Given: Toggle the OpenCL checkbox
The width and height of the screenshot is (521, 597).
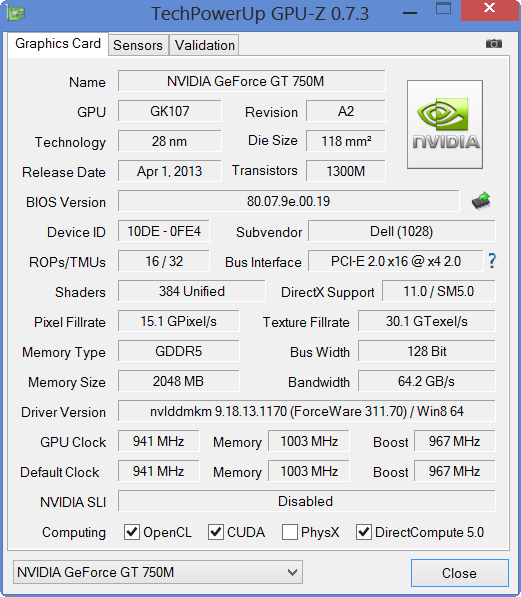Looking at the screenshot, I should (x=132, y=532).
